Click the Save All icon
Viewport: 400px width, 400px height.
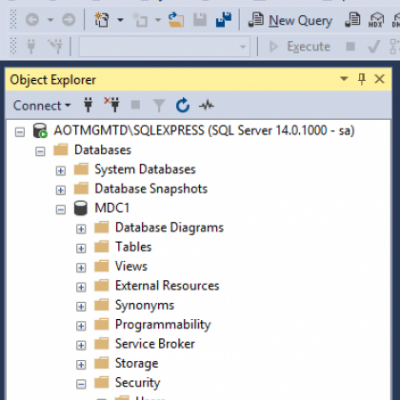[224, 20]
